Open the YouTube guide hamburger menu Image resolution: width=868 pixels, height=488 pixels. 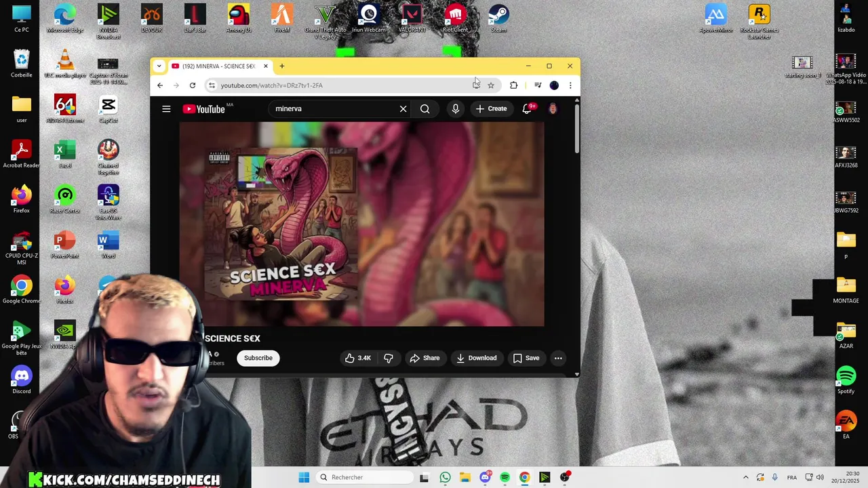click(166, 108)
